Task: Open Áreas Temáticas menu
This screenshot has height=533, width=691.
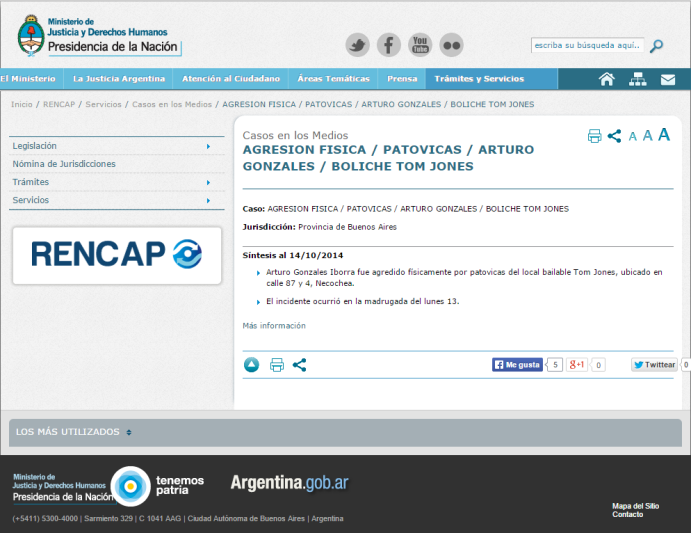Action: point(333,79)
